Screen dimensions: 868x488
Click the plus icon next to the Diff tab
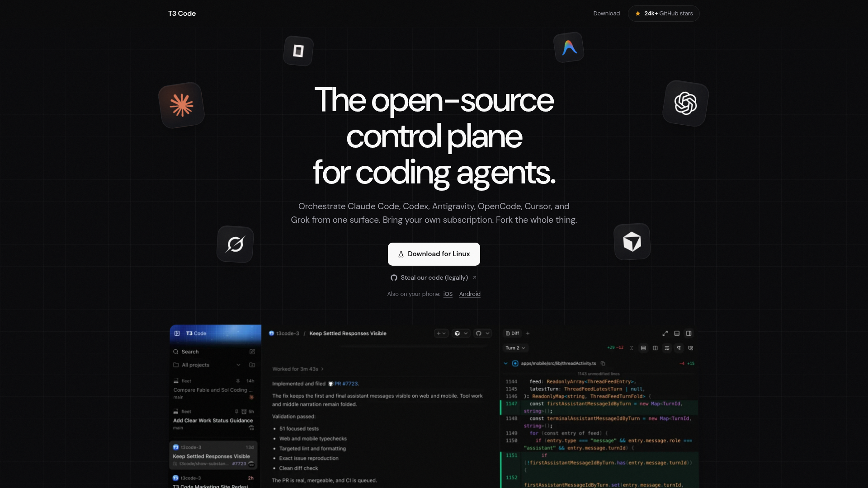528,333
